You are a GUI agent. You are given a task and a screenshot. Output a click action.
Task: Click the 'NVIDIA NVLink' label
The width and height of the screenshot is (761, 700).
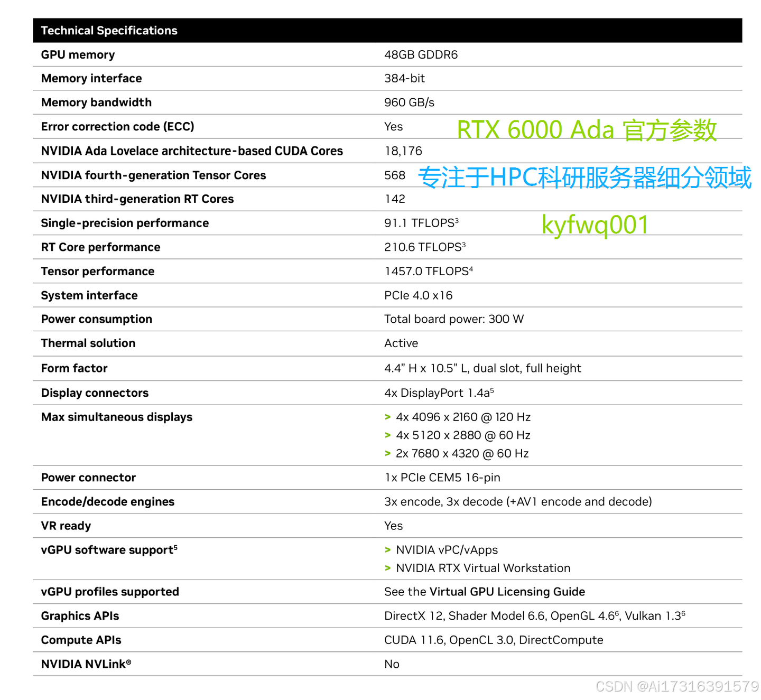86,665
